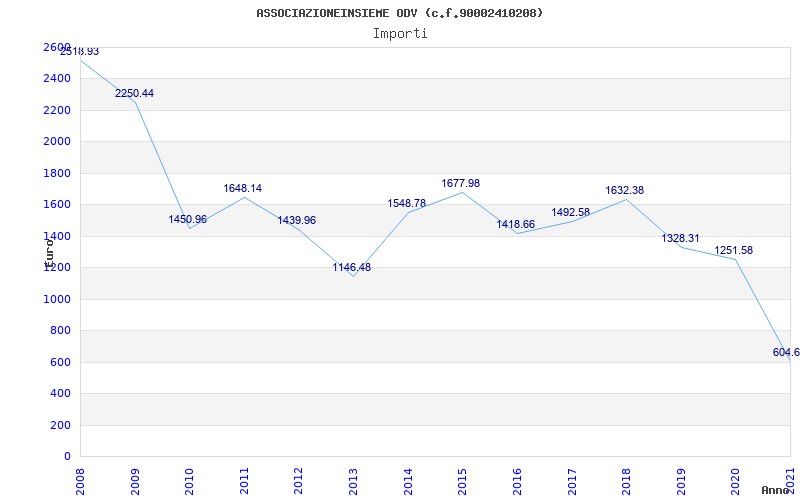Image resolution: width=800 pixels, height=500 pixels.
Task: Click the 1548.78 data label
Action: (407, 203)
